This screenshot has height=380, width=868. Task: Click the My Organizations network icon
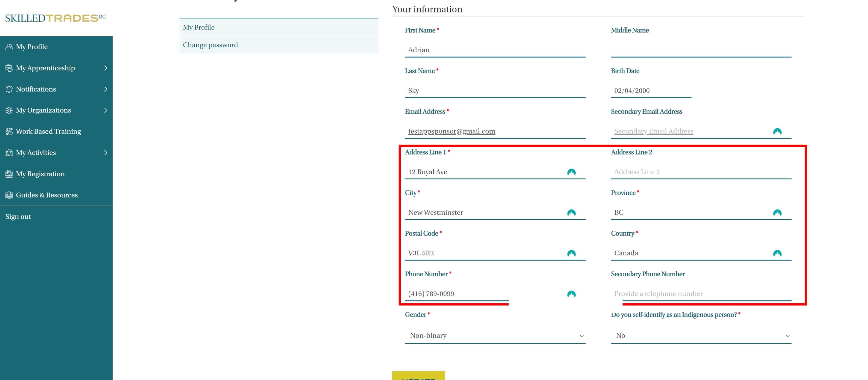(x=9, y=111)
